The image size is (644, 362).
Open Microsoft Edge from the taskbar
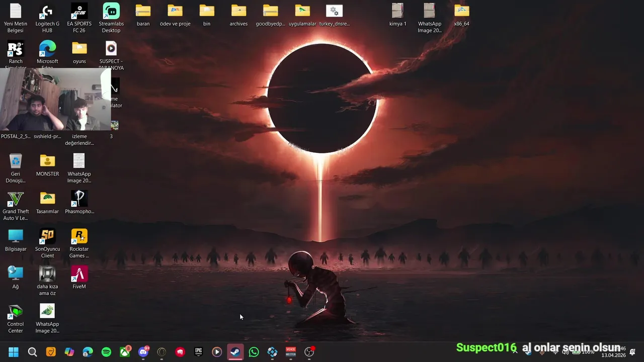point(88,352)
